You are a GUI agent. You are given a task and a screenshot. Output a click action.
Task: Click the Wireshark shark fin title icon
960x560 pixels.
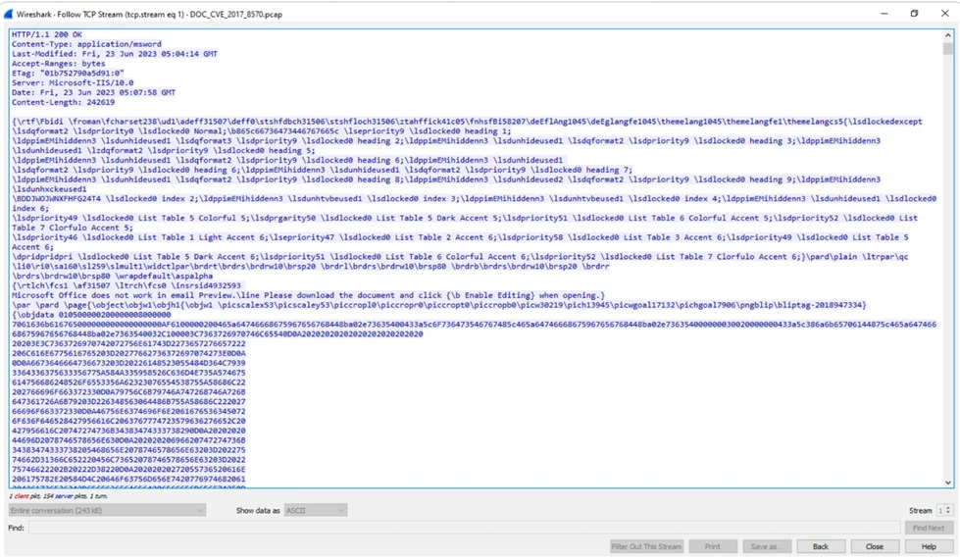pos(8,14)
